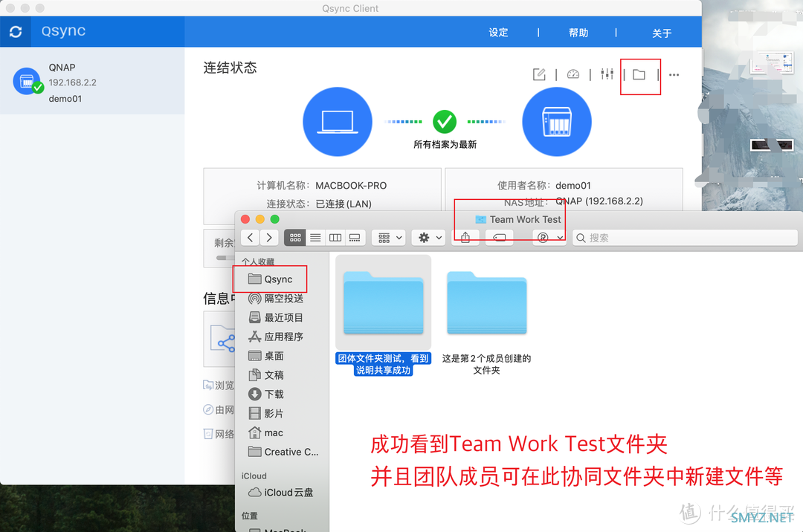The image size is (803, 532).
Task: Open the Finder group-by dropdown
Action: [x=389, y=237]
